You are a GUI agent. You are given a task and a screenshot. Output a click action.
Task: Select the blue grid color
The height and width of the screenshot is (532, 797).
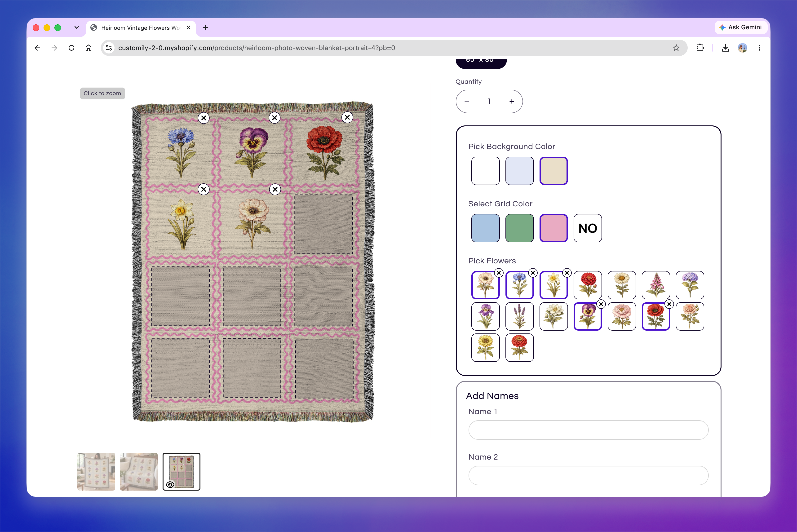point(485,228)
